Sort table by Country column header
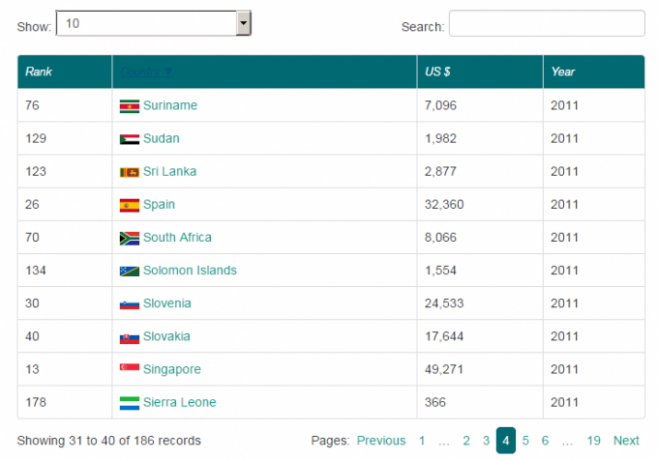This screenshot has height=460, width=658. pyautogui.click(x=146, y=72)
